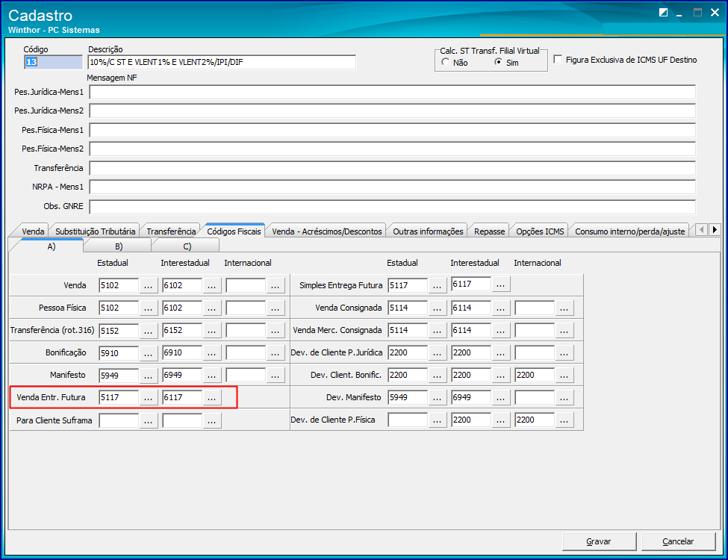Screen dimensions: 728x560
Task: Open lookup for Venda Interestadual code 6102
Action: [x=212, y=285]
